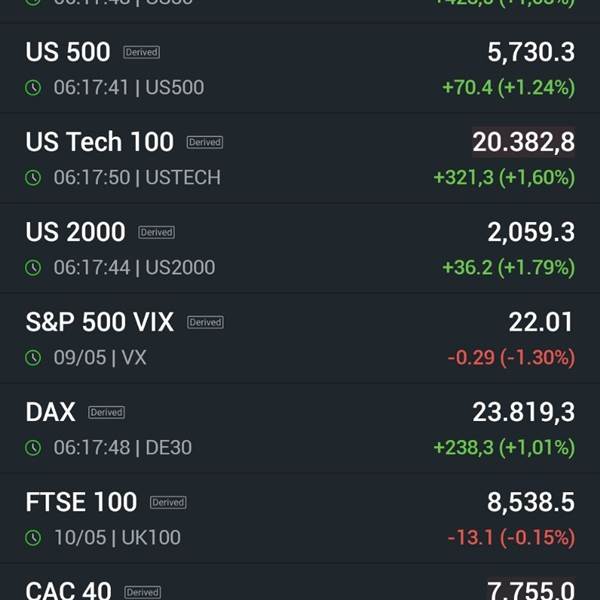Click the Derived badge next to US 2000

click(x=156, y=232)
